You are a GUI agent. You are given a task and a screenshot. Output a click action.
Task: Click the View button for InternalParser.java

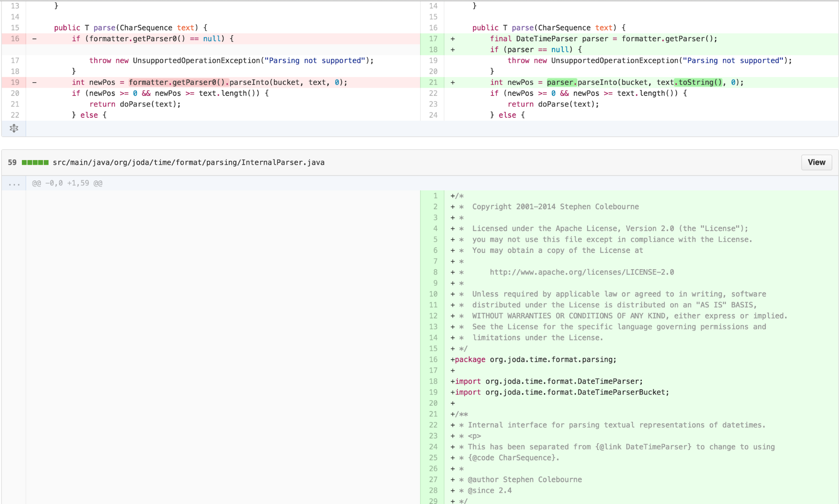click(816, 162)
